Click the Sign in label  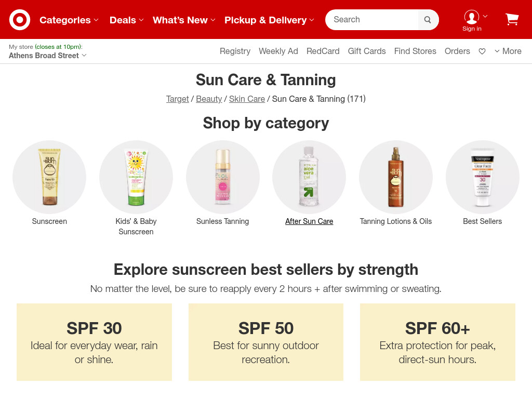tap(472, 29)
